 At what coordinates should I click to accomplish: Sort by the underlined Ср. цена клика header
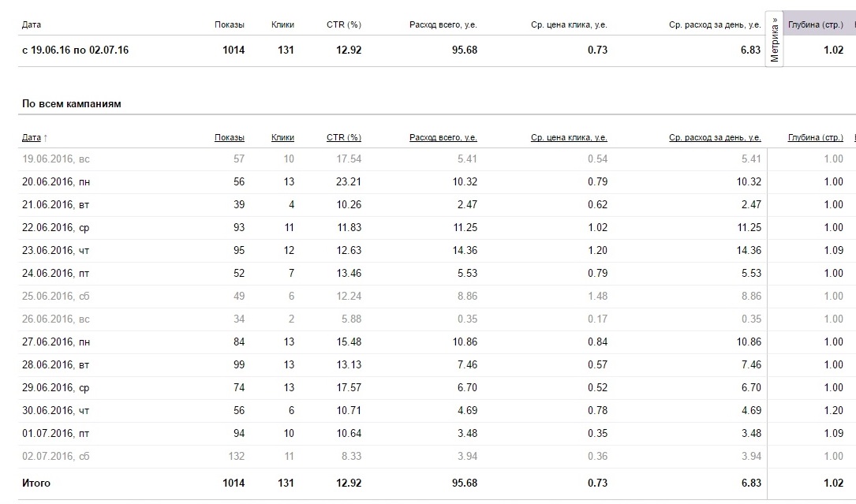pyautogui.click(x=568, y=138)
